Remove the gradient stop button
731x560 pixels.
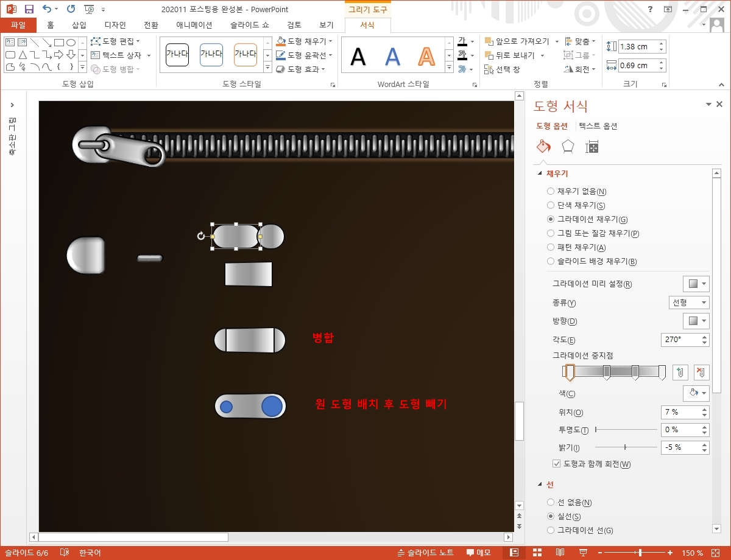click(x=702, y=373)
